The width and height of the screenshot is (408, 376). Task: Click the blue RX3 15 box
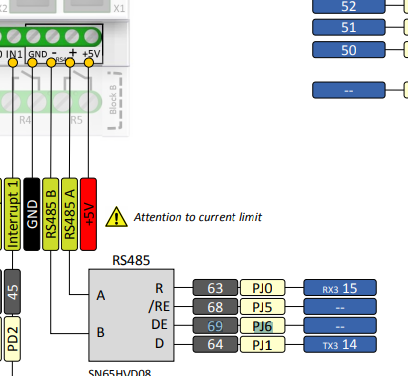[340, 288]
